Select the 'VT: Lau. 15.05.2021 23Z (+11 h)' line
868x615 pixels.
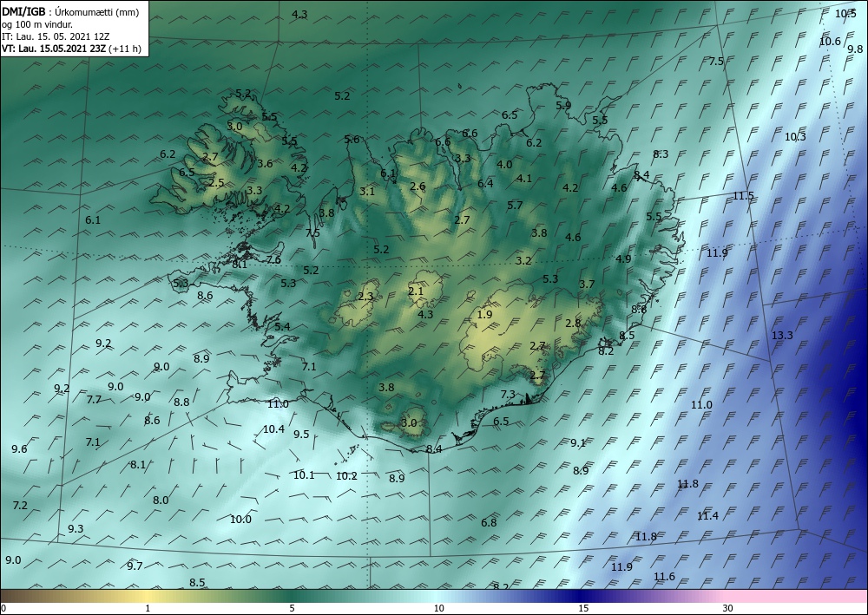click(x=71, y=49)
